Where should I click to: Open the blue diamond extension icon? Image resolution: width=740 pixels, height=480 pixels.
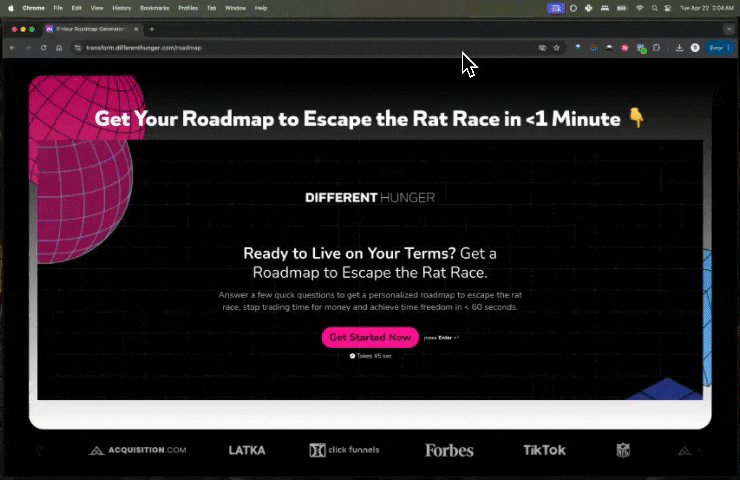click(578, 48)
